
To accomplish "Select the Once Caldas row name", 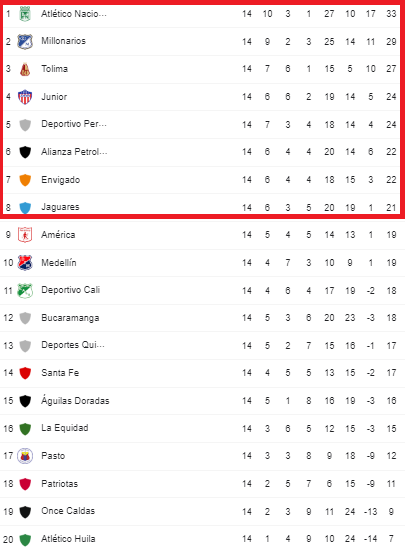I will [x=68, y=511].
